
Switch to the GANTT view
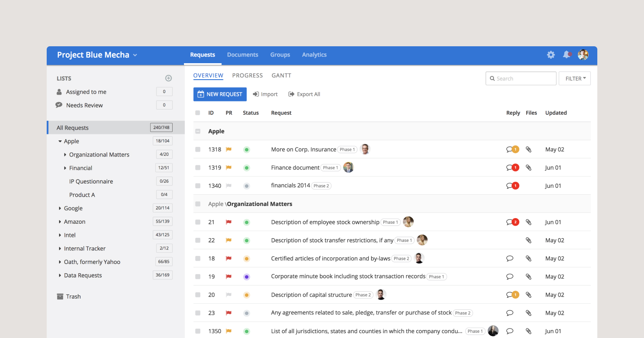[281, 75]
